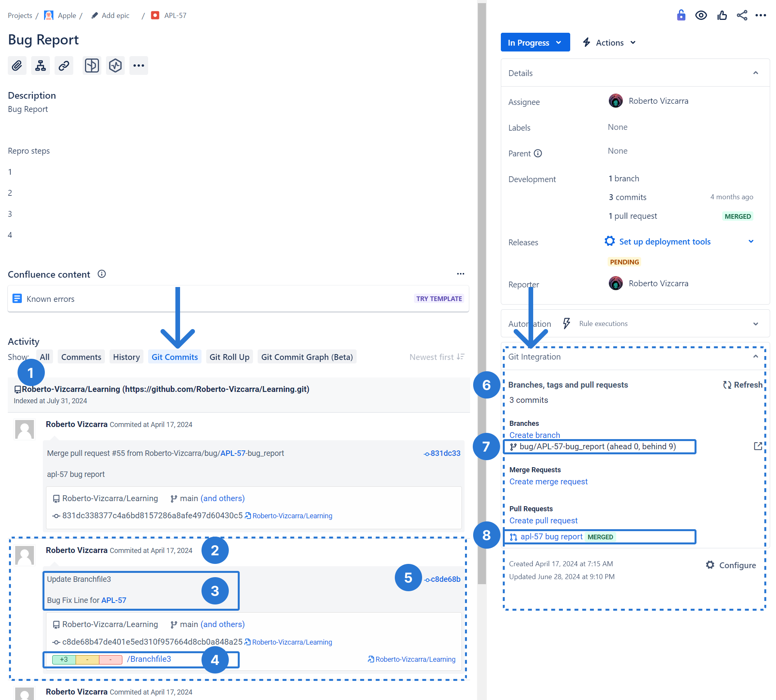Collapse the Details panel

point(756,73)
